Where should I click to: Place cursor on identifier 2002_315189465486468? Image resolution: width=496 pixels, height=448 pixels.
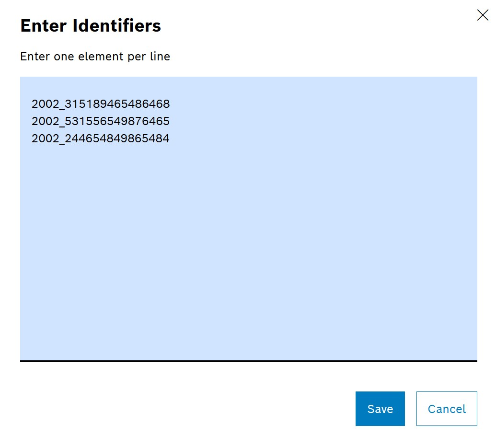click(x=101, y=104)
